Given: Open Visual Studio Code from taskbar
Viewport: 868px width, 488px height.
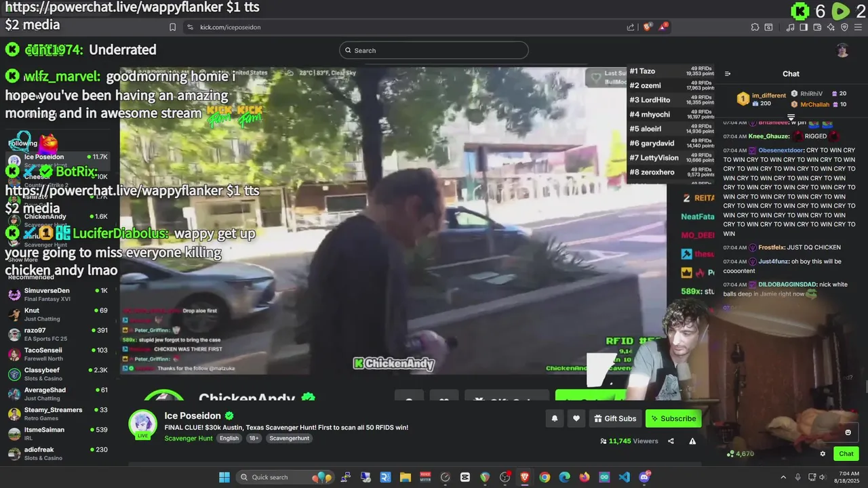Looking at the screenshot, I should [x=624, y=477].
